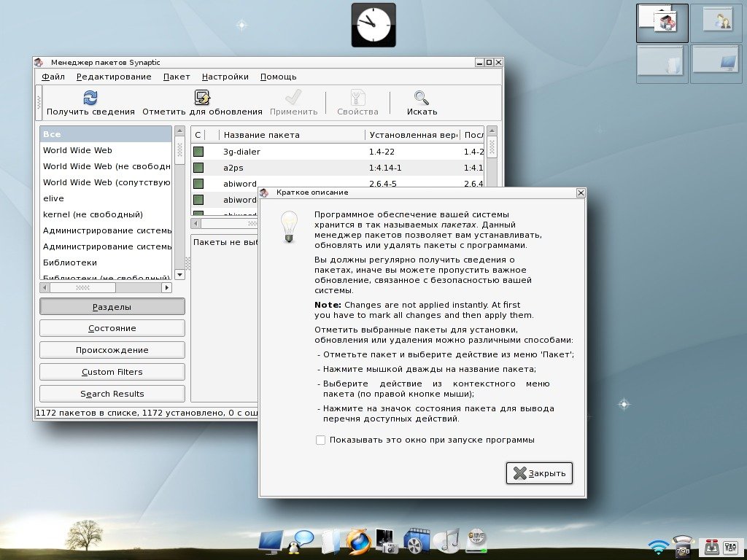Click the Искать magnifier icon
The width and height of the screenshot is (747, 560).
(x=422, y=98)
